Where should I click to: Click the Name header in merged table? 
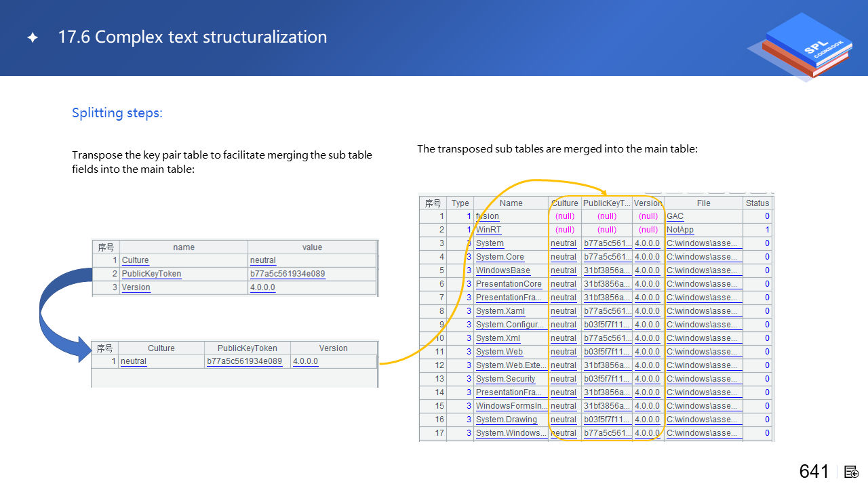point(511,203)
